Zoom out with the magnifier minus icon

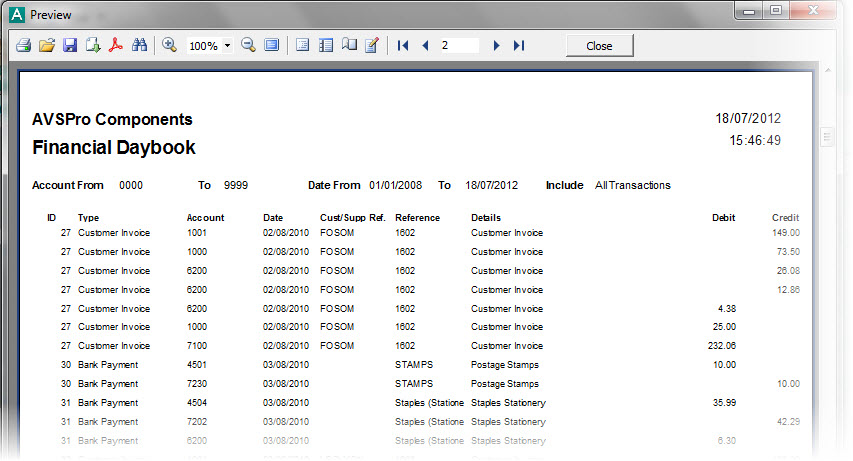pos(248,46)
